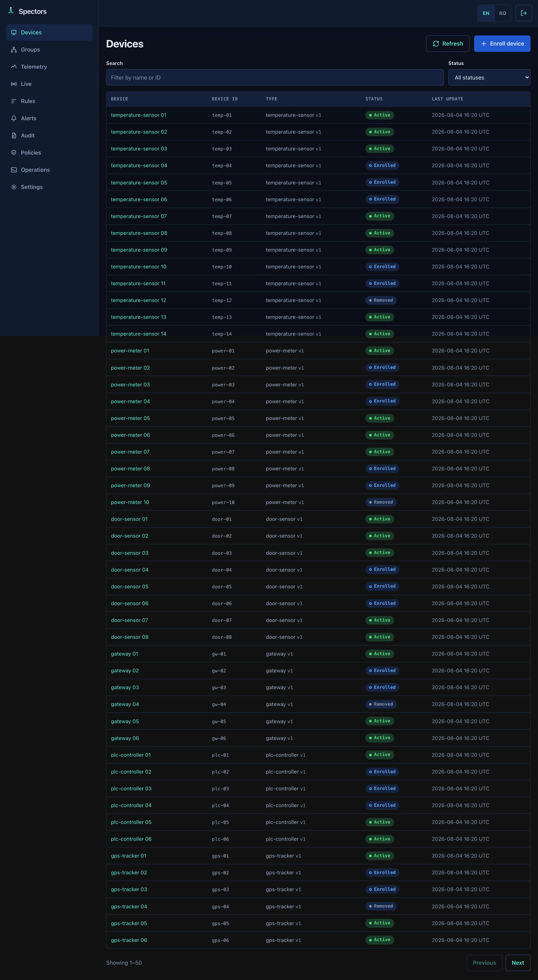Navigate to the Alerts page
The image size is (538, 980).
pyautogui.click(x=49, y=118)
